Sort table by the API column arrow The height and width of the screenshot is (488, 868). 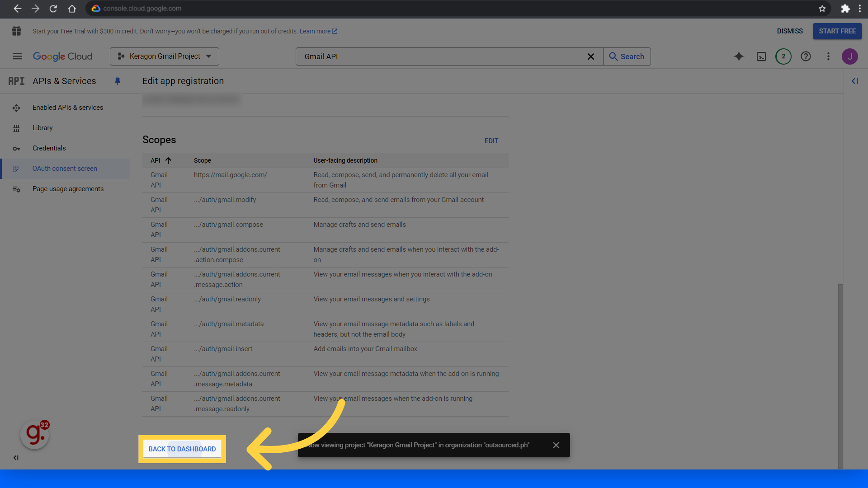click(x=168, y=160)
